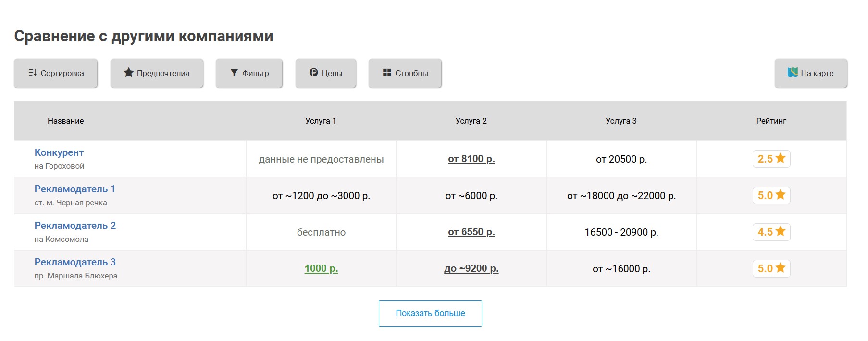Open the Конкурент company link

point(59,152)
